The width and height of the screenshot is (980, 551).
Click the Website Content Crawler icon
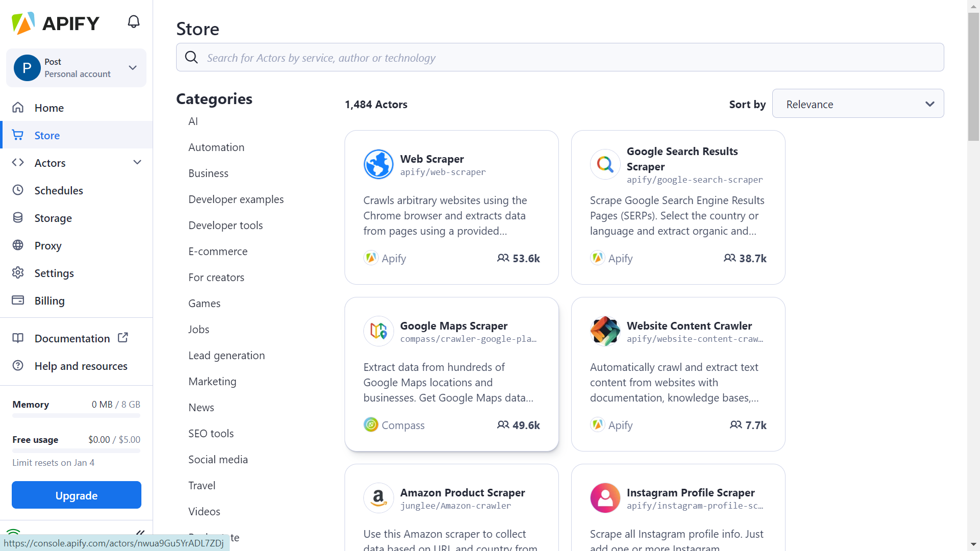605,331
